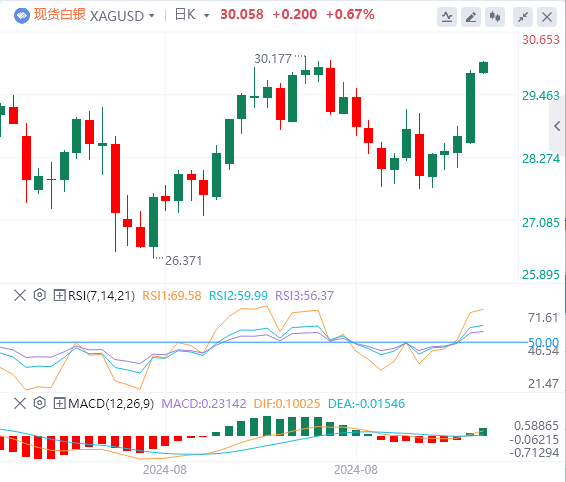The image size is (566, 482).
Task: Expand the RSI panel plus icon
Action: coord(59,295)
